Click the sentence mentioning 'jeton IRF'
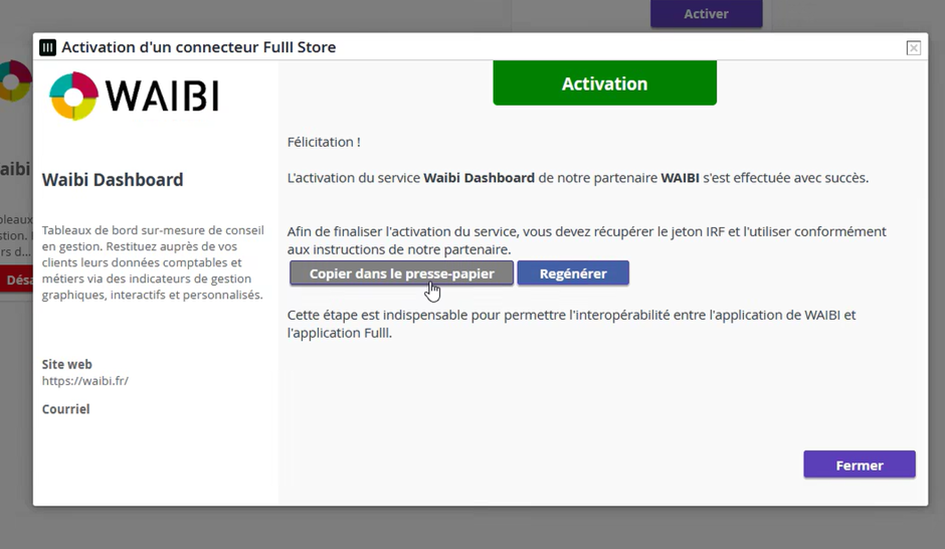The width and height of the screenshot is (945, 549). coord(586,240)
